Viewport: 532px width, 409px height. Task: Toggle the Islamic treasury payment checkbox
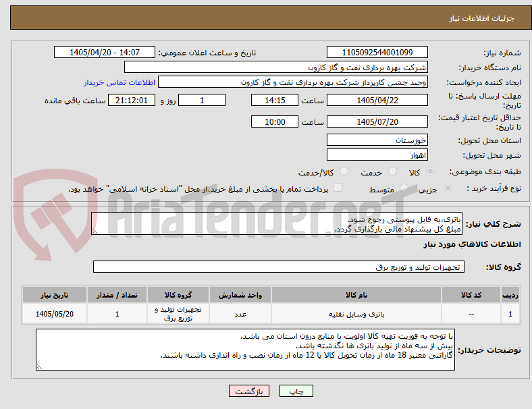338,188
